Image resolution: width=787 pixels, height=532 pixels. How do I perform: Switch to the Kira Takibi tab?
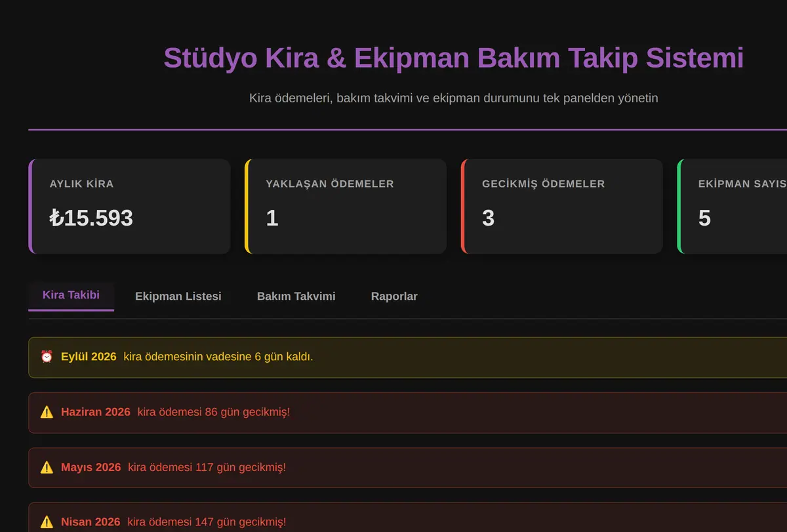click(71, 296)
